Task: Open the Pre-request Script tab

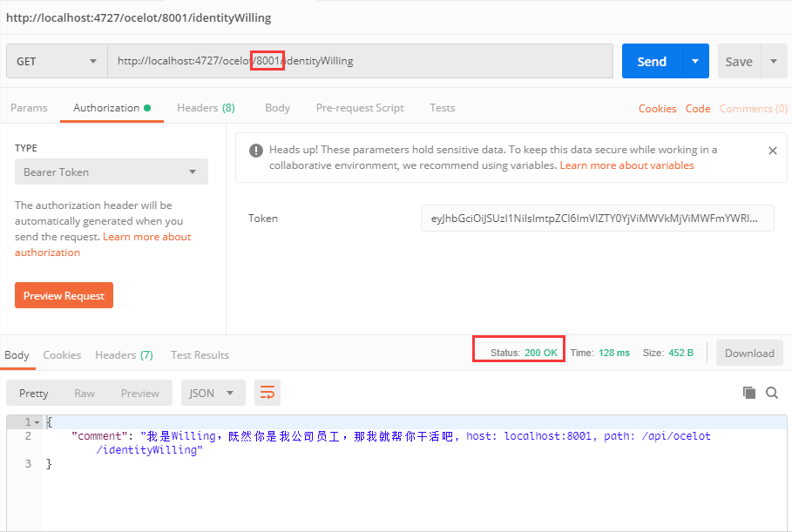Action: tap(360, 107)
